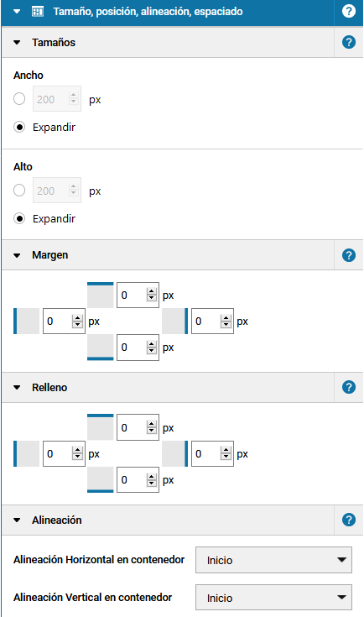364x617 pixels.
Task: Collapse the Relleno section header
Action: (17, 388)
